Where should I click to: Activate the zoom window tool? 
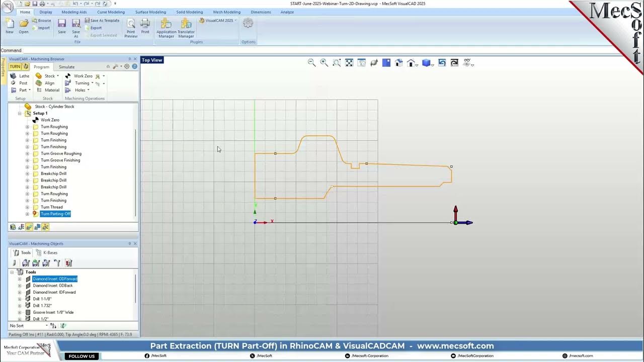coord(337,63)
